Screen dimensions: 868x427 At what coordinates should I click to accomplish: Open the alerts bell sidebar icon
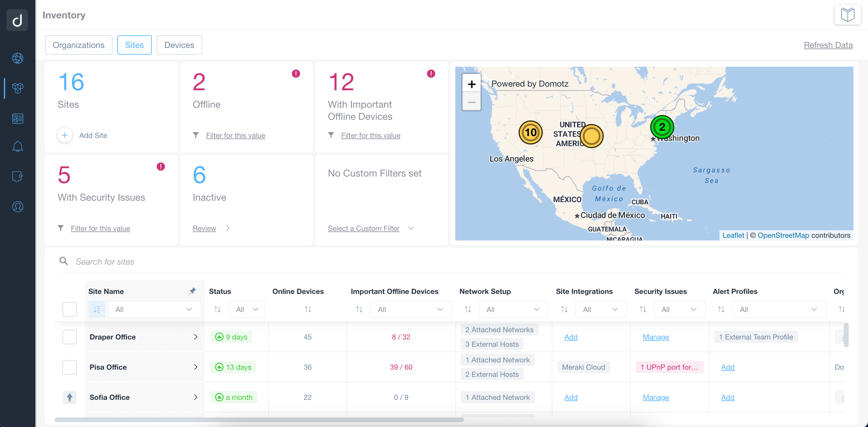click(x=17, y=147)
